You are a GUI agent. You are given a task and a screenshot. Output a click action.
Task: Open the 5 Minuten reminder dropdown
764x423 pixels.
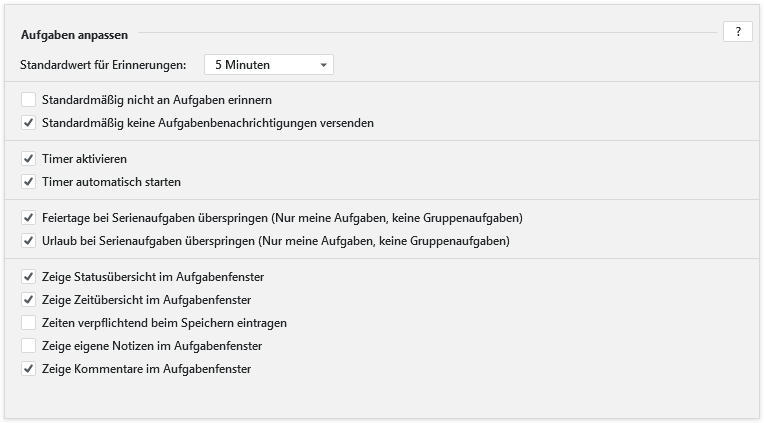click(x=268, y=65)
